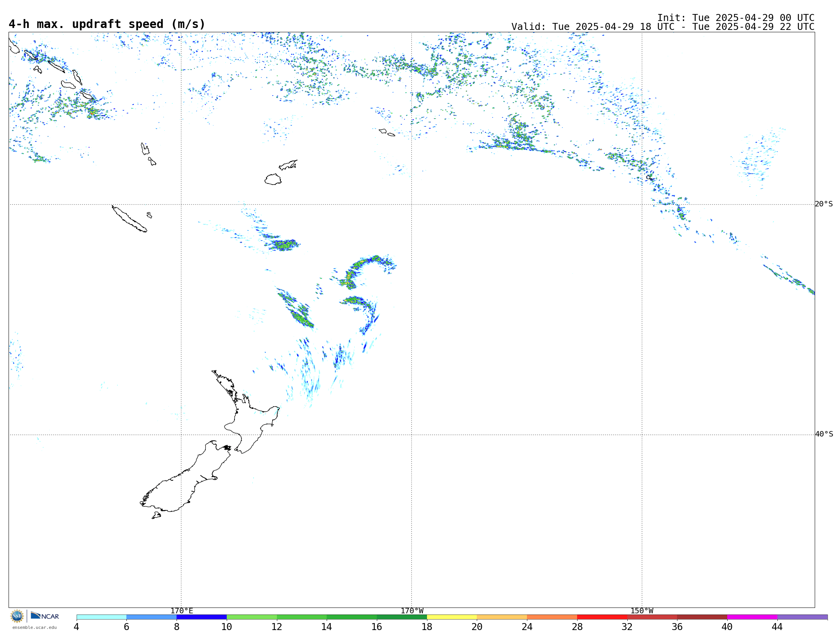Click the NSF logo

coord(17,616)
